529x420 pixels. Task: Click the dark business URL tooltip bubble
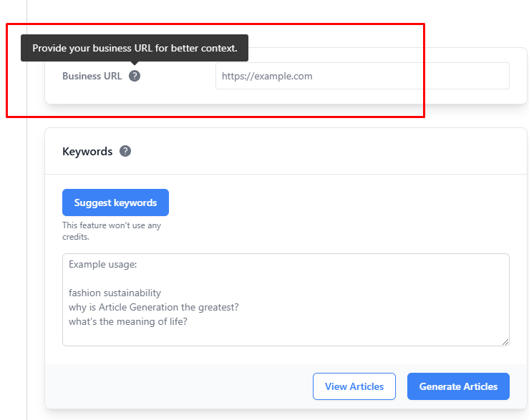click(x=135, y=48)
